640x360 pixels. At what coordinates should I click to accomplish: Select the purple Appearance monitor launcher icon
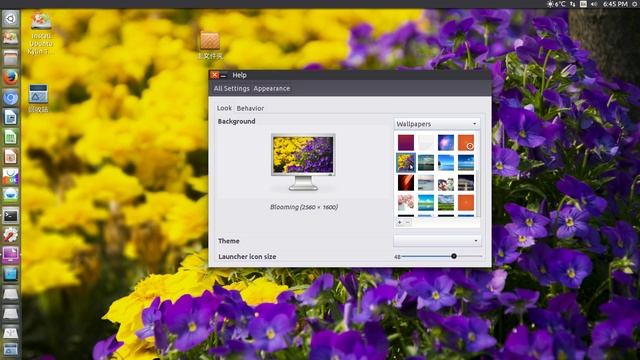(10, 255)
